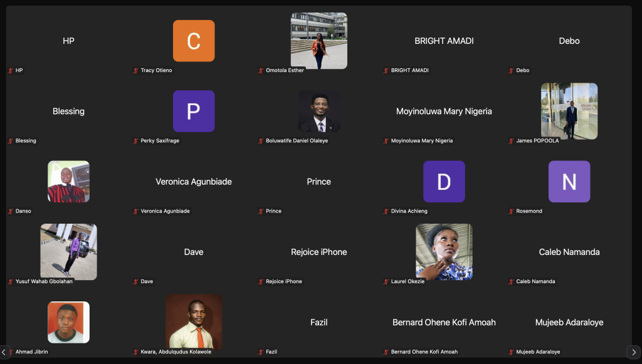Click muted mic icon beside James POPOOLA
Image resolution: width=642 pixels, height=364 pixels.
click(x=512, y=141)
